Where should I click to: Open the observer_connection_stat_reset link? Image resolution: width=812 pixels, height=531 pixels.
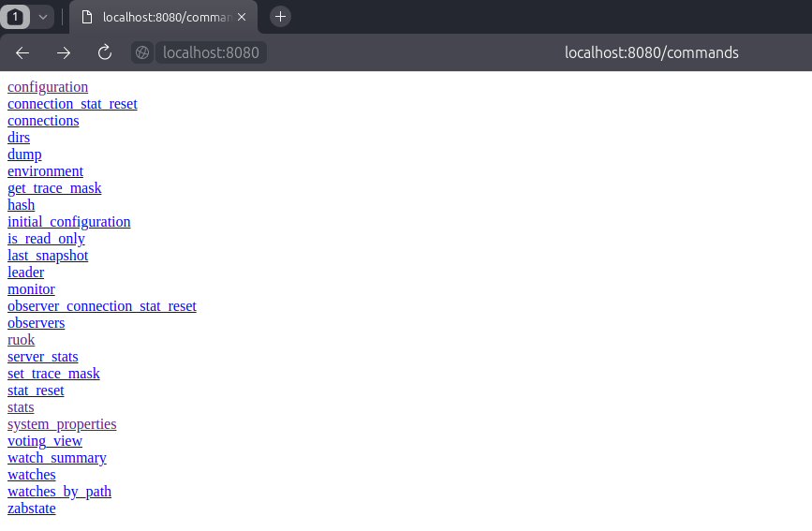click(102, 306)
